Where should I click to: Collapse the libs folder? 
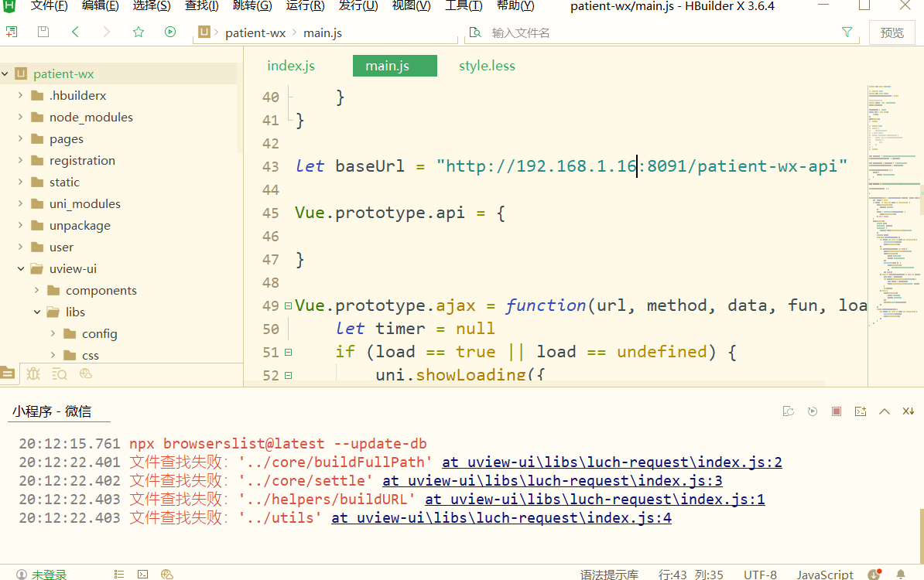point(37,312)
